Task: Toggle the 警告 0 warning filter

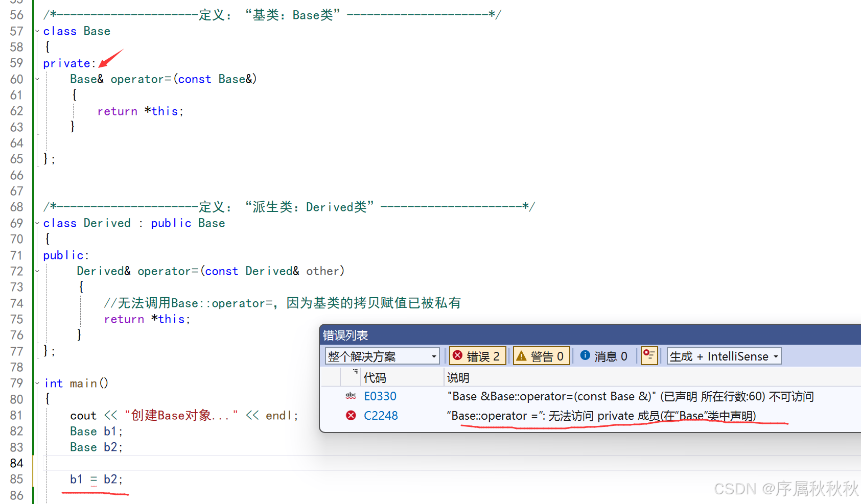Action: click(541, 355)
